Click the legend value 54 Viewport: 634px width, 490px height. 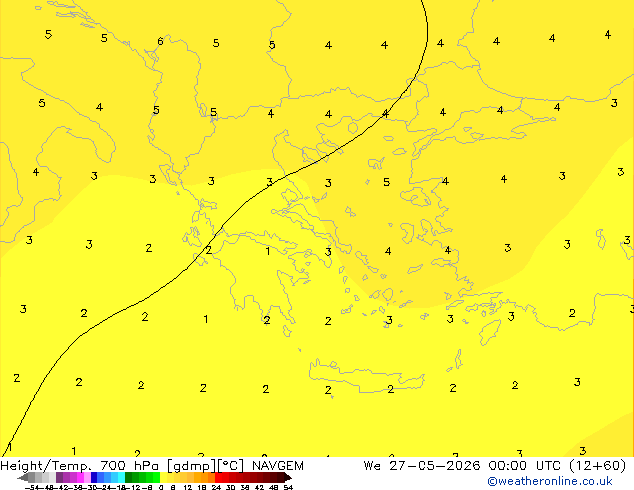tap(288, 488)
